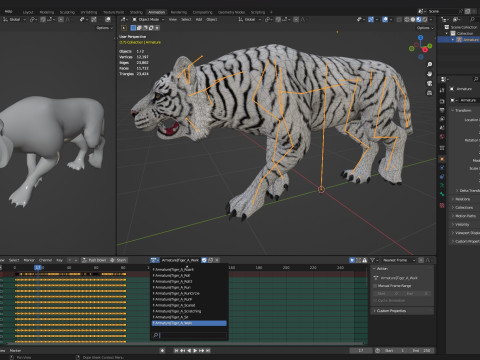480x360 pixels.
Task: Open the Render properties tab
Action: click(442, 101)
